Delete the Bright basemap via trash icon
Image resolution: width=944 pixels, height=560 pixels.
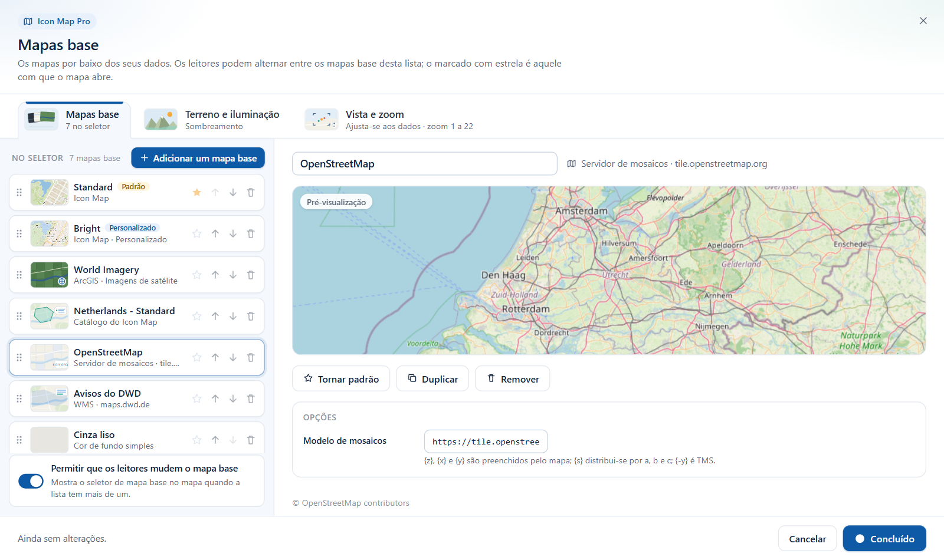click(251, 234)
